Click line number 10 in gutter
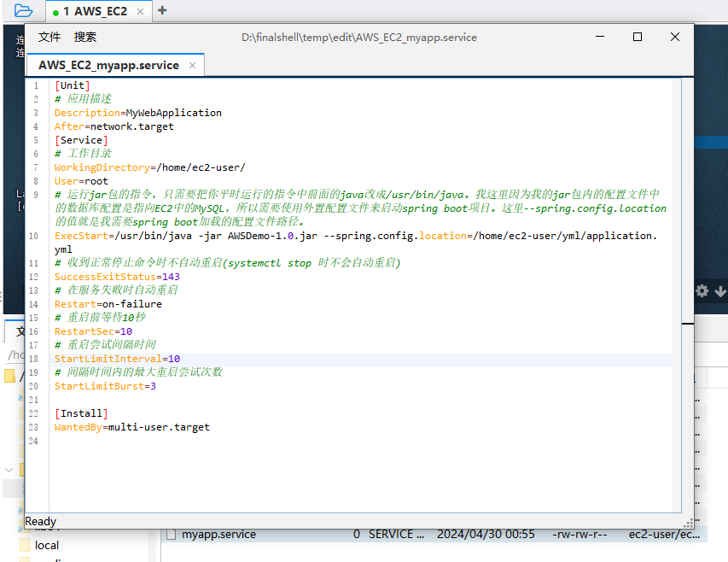 click(x=33, y=236)
